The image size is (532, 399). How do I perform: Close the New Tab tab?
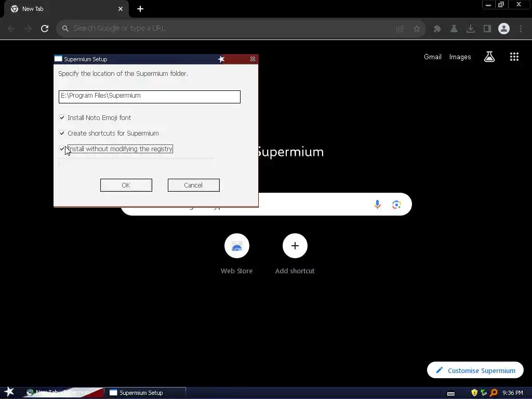[121, 9]
